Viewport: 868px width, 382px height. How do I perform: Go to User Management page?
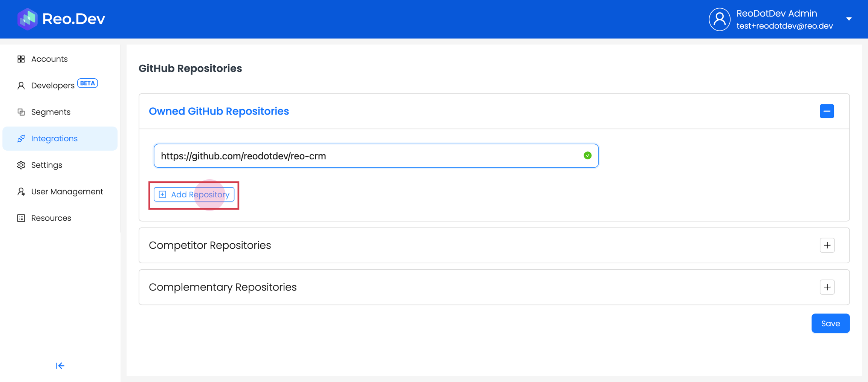point(67,192)
